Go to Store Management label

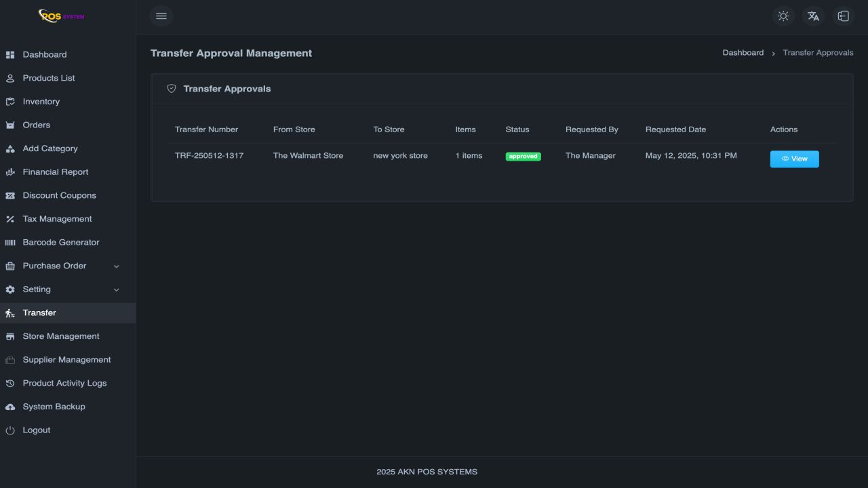point(61,336)
